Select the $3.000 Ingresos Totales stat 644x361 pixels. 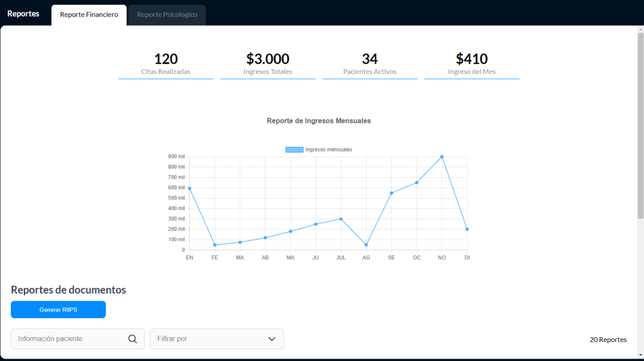268,64
